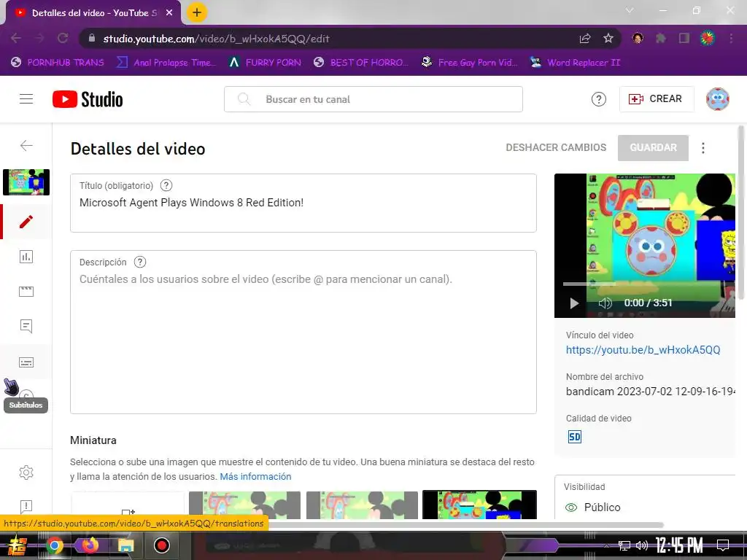747x560 pixels.
Task: Click into the video title field
Action: coord(303,203)
